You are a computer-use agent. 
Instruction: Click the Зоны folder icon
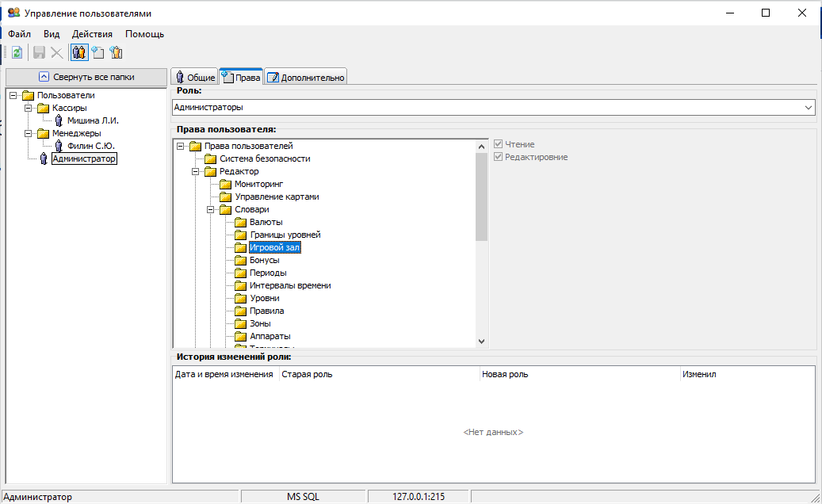pyautogui.click(x=241, y=323)
